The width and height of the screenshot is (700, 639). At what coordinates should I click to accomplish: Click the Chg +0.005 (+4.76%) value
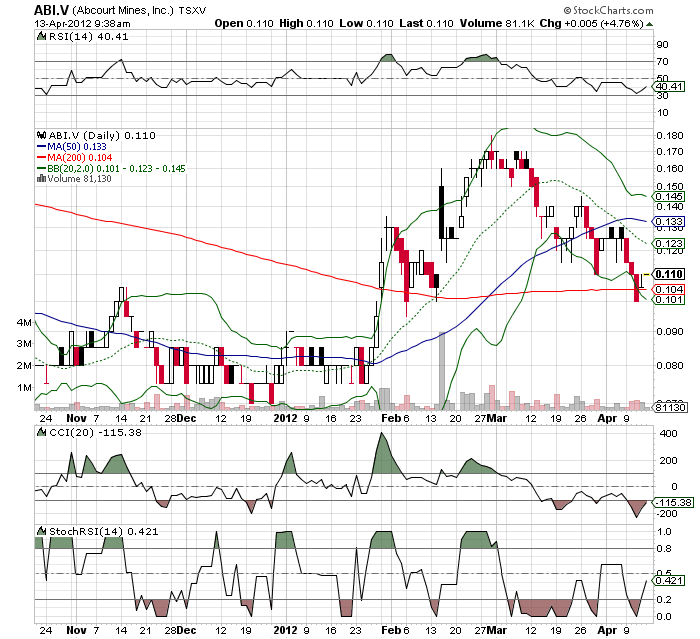click(x=592, y=23)
